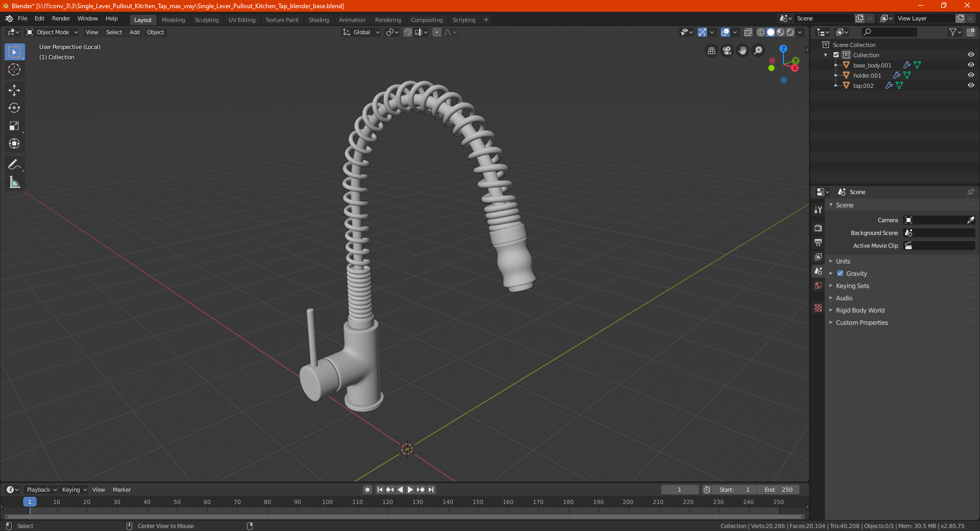Click the outliner search field

pyautogui.click(x=888, y=32)
